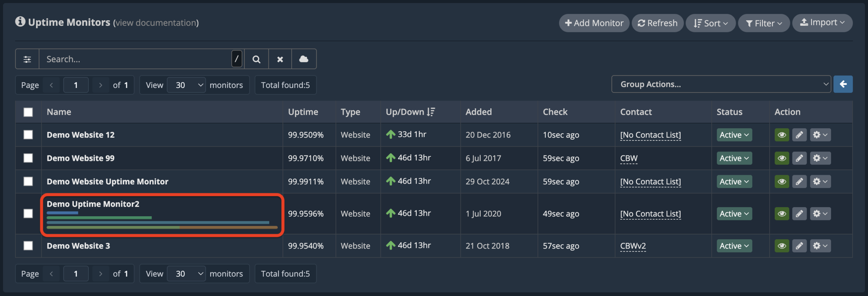Image resolution: width=868 pixels, height=296 pixels.
Task: Clear the search with the X icon
Action: [x=280, y=59]
